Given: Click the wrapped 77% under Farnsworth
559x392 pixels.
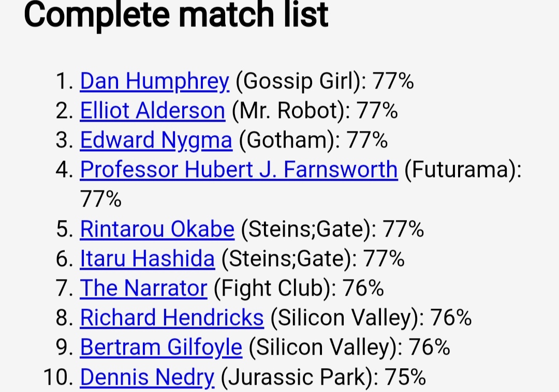Looking at the screenshot, I should tap(101, 199).
